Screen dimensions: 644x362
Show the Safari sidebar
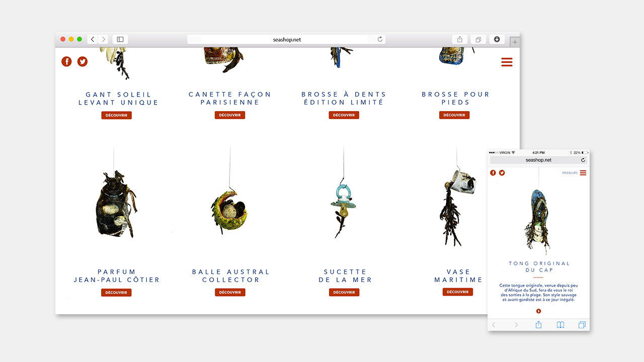pyautogui.click(x=120, y=39)
